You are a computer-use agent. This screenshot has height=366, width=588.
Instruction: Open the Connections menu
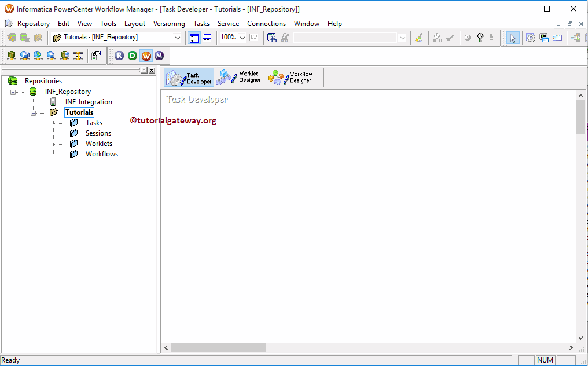pos(267,24)
